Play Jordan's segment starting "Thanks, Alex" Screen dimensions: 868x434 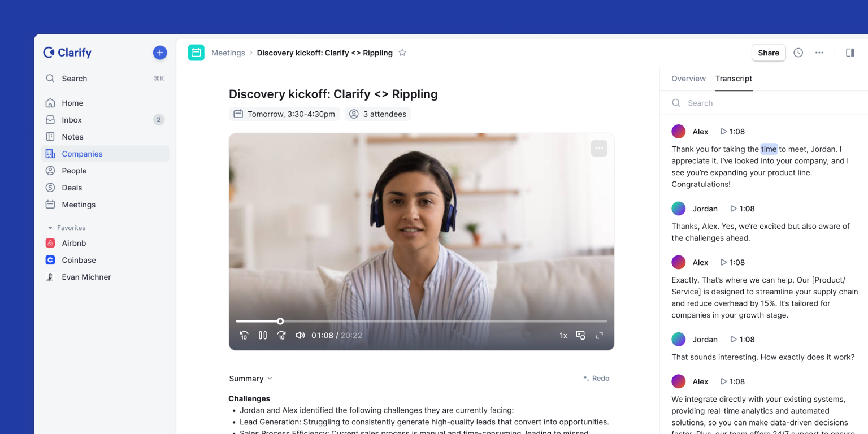[743, 209]
